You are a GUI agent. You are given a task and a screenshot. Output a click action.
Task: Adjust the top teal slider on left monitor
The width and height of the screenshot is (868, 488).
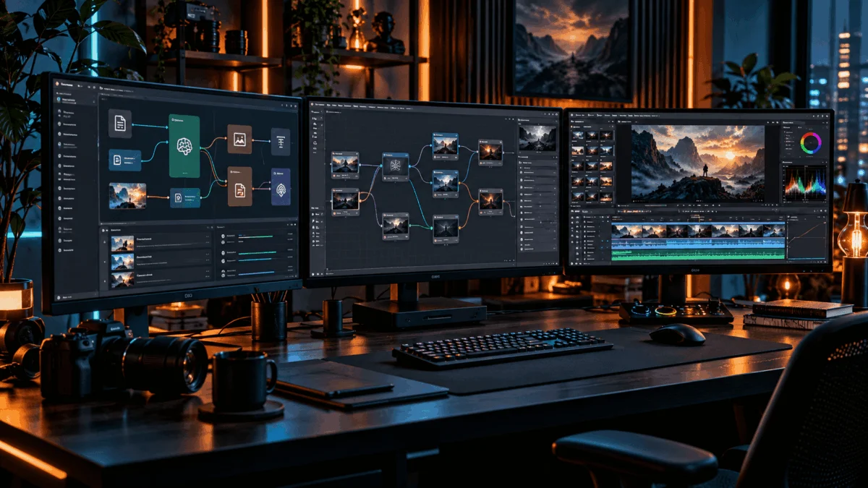256,236
